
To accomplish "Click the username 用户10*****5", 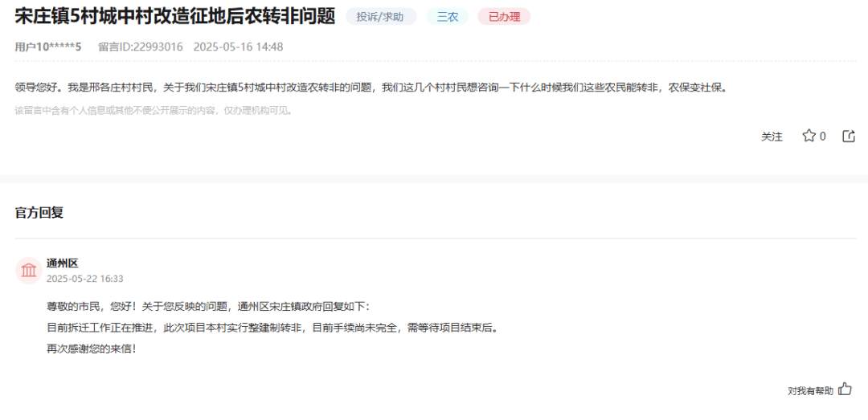I will (x=48, y=47).
